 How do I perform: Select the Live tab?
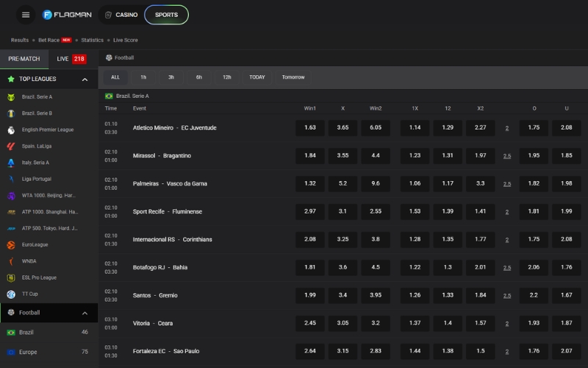pyautogui.click(x=71, y=59)
